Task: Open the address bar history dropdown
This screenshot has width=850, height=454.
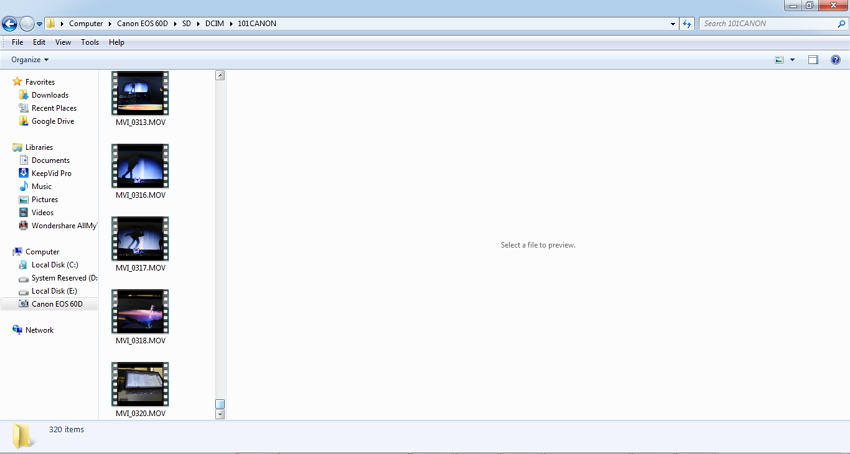Action: coord(673,24)
